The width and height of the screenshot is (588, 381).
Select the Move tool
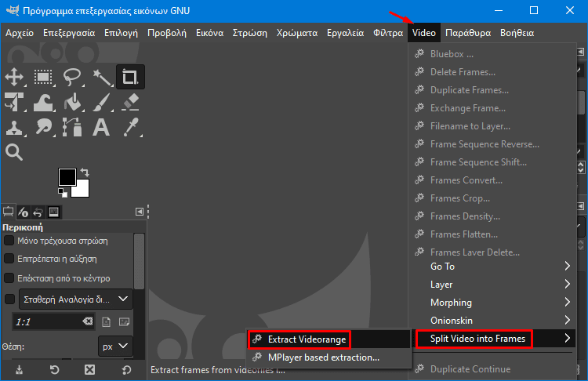(14, 78)
